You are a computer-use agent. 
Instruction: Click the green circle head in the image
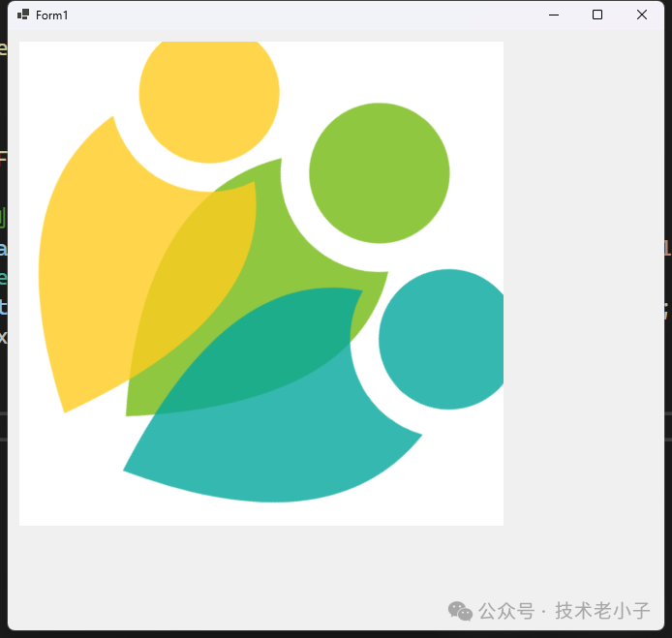tap(379, 172)
